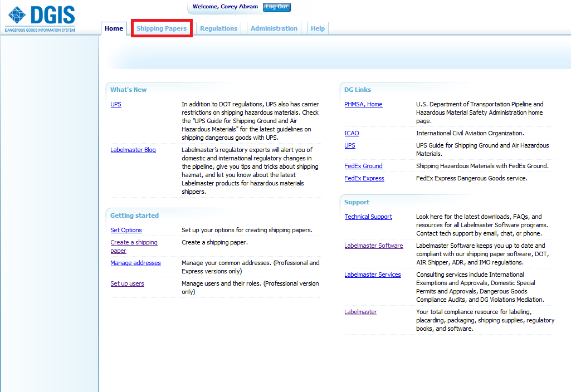Open the Labelmaster Software link
This screenshot has height=392, width=571.
click(373, 246)
